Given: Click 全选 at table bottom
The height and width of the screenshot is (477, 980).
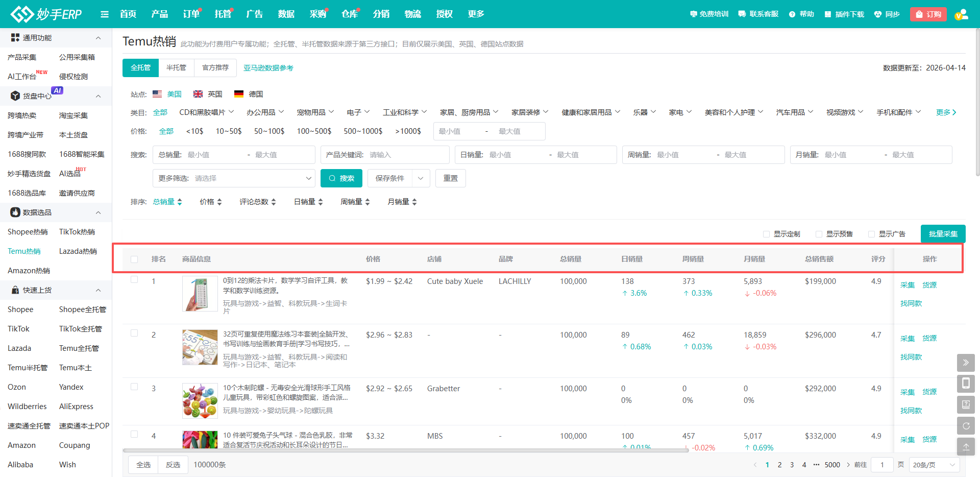Looking at the screenshot, I should (143, 465).
